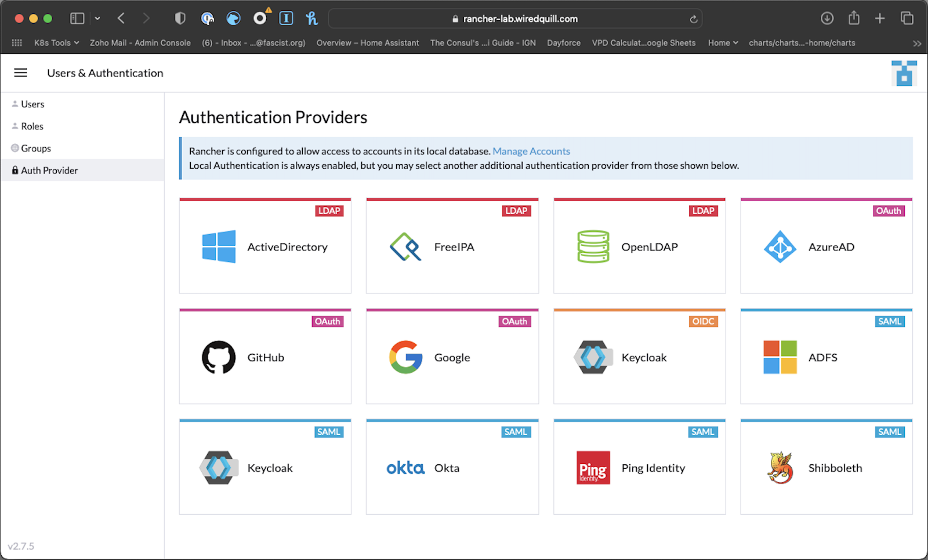Screen dimensions: 928x560
Task: Click the OIDC Keycloak logo
Action: pyautogui.click(x=593, y=357)
